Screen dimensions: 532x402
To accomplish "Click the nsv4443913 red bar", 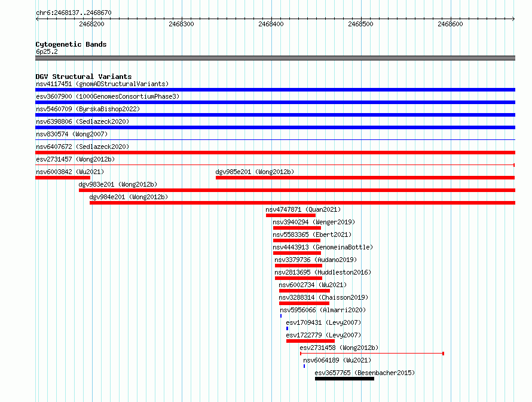I will [x=297, y=253].
